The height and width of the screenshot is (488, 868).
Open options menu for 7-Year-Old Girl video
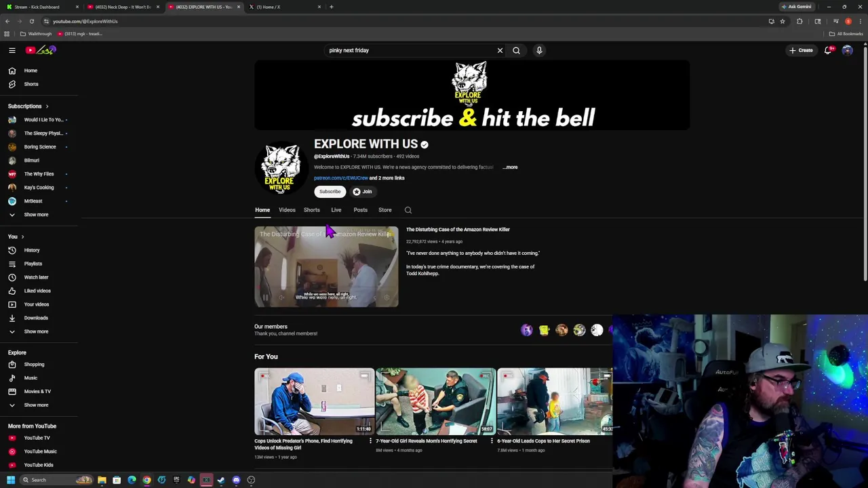492,441
